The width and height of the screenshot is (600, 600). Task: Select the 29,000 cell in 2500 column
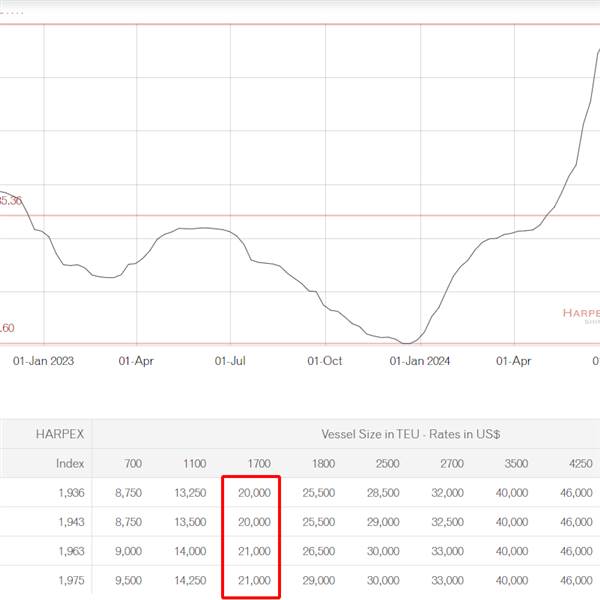tap(383, 522)
